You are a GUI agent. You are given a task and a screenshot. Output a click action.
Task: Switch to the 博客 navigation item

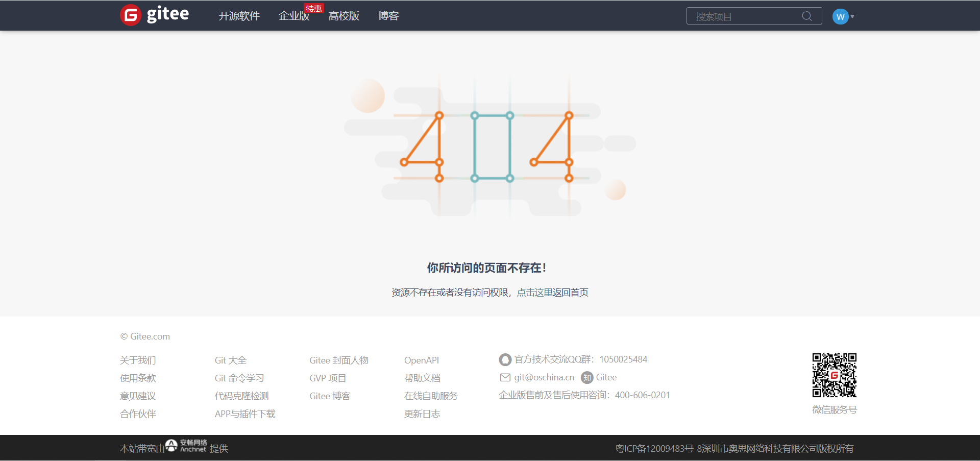389,16
